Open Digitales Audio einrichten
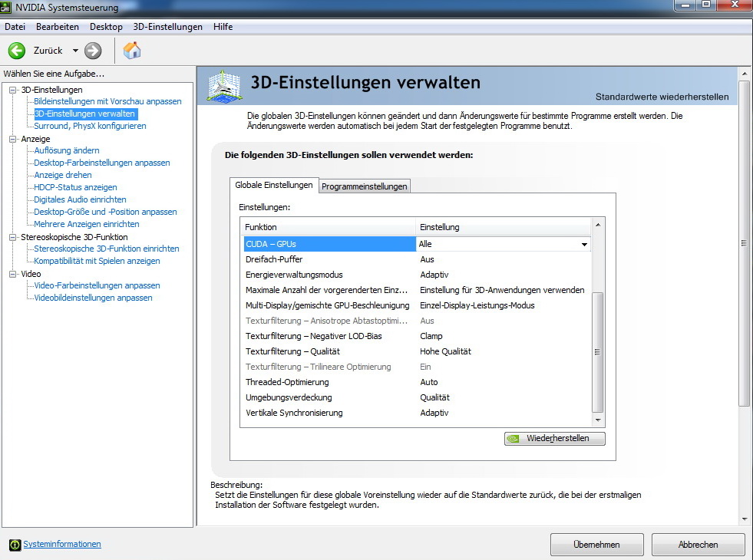This screenshot has width=753, height=560. coord(80,199)
